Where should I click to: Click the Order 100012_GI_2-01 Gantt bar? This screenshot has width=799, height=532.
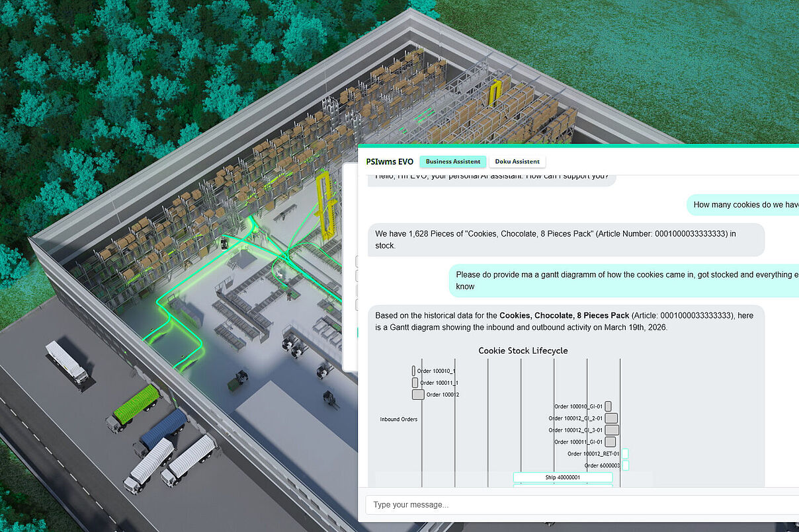pos(611,418)
